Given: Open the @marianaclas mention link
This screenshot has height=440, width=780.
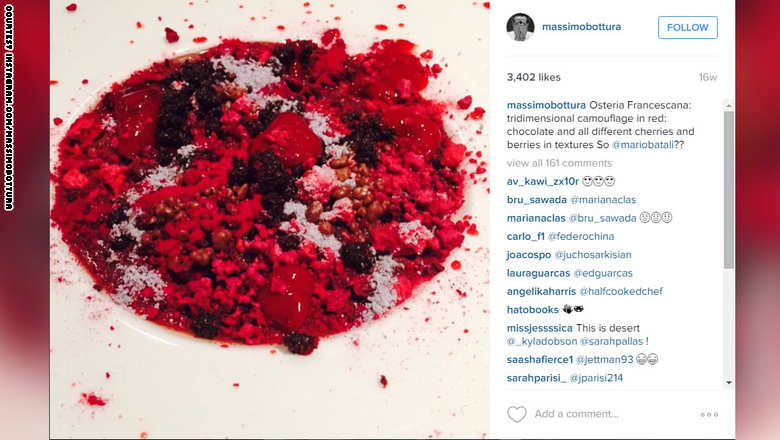Looking at the screenshot, I should (603, 200).
